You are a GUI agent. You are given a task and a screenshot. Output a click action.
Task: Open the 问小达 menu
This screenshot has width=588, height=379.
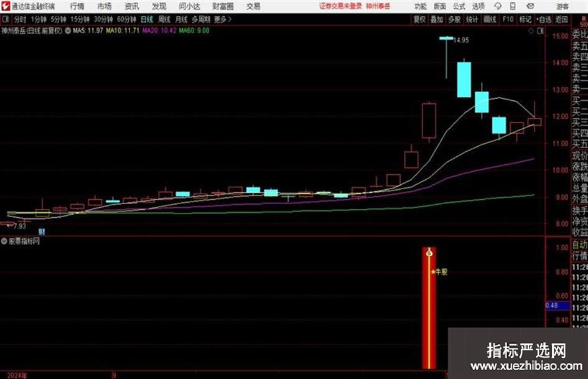[189, 6]
